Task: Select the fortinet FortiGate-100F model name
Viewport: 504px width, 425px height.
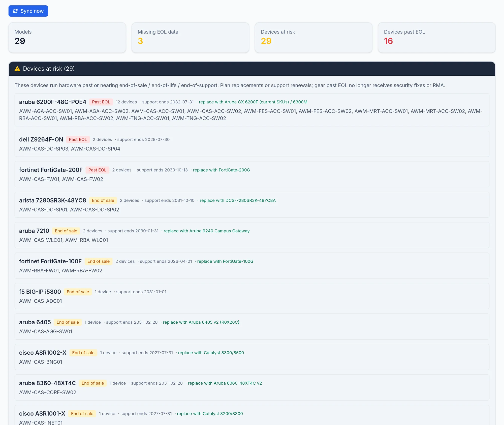Action: pos(50,262)
